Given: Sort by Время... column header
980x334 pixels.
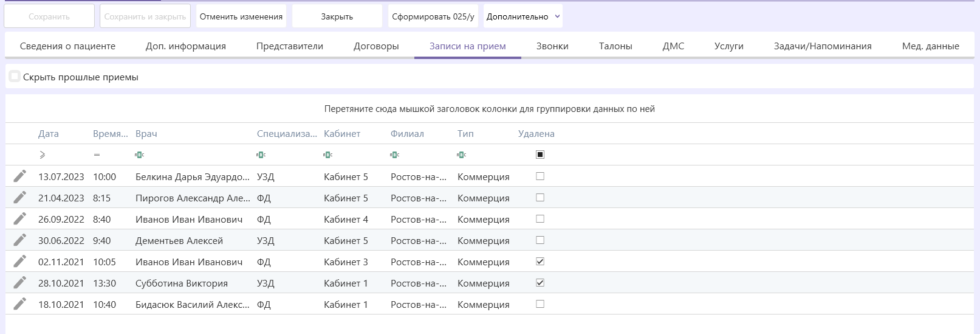Looking at the screenshot, I should point(111,134).
